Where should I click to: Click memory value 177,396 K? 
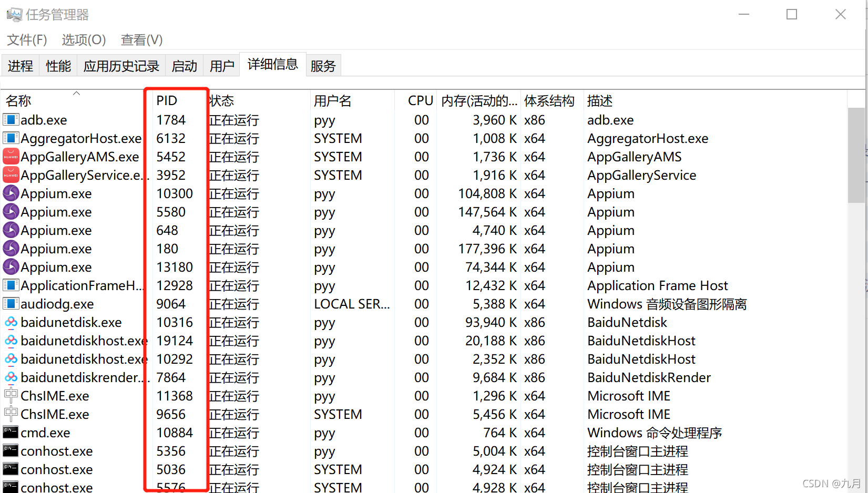487,249
